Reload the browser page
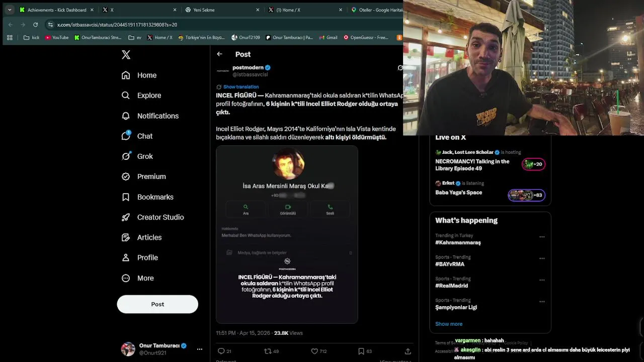644x362 pixels. [35, 25]
